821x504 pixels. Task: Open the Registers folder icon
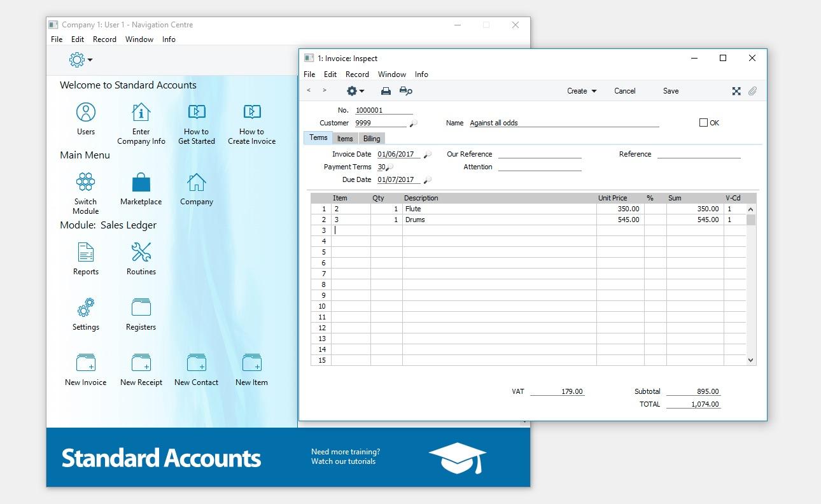141,308
